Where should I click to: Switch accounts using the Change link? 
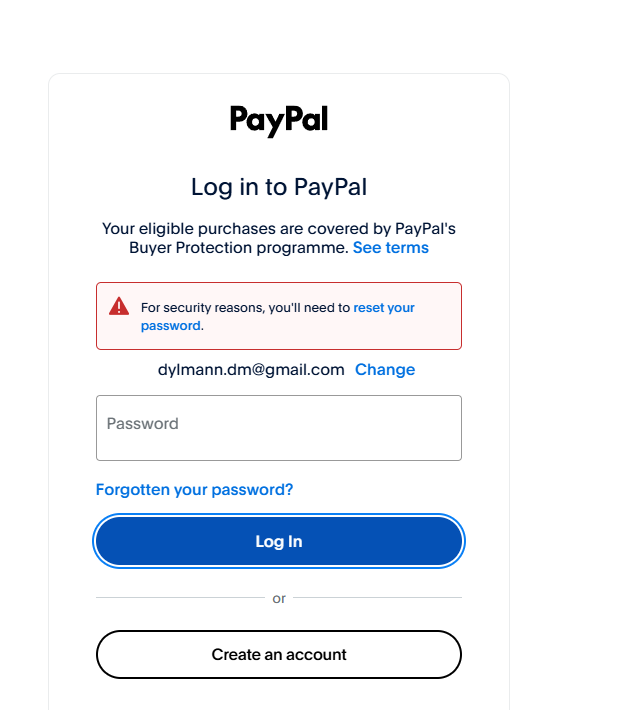coord(385,369)
